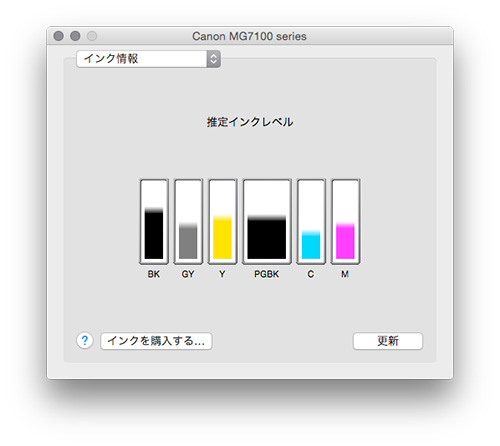Screen dimensions: 500x446
Task: Minimize the Canon MG7100 series window
Action: coord(75,36)
